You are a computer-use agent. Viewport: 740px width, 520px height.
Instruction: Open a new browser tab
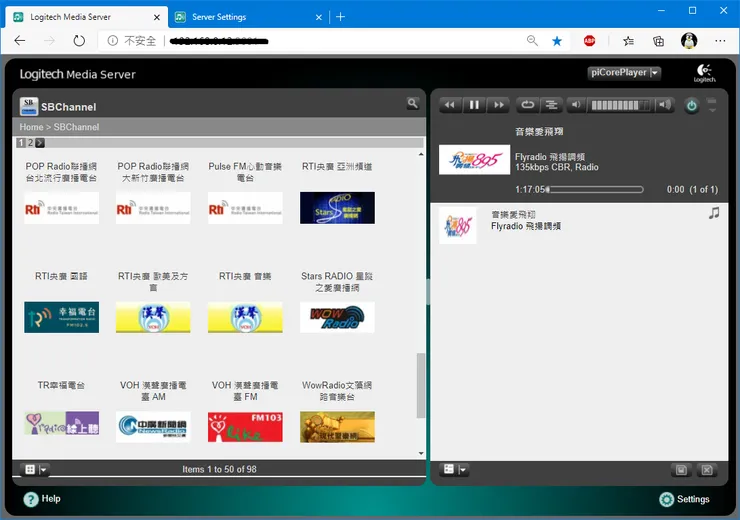point(340,17)
